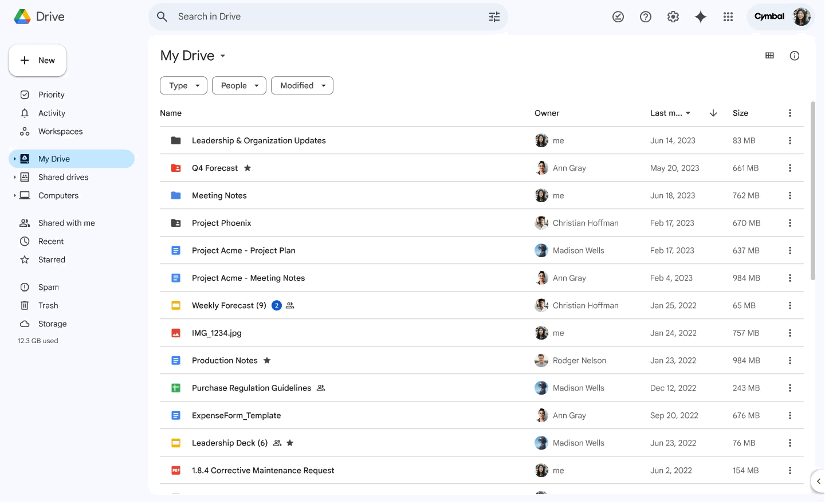Open Drive settings via the gear icon
This screenshot has height=504, width=825.
click(673, 17)
